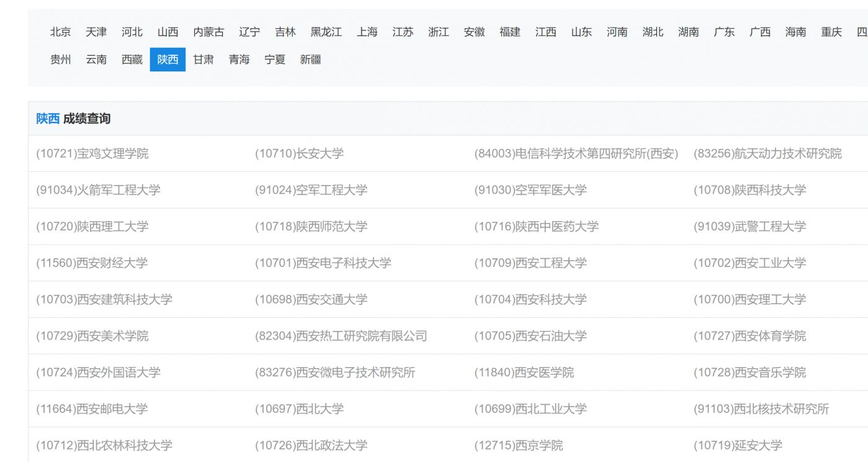Click (10724)西安外国语大学
Screen dimensions: 868x462
pos(98,373)
